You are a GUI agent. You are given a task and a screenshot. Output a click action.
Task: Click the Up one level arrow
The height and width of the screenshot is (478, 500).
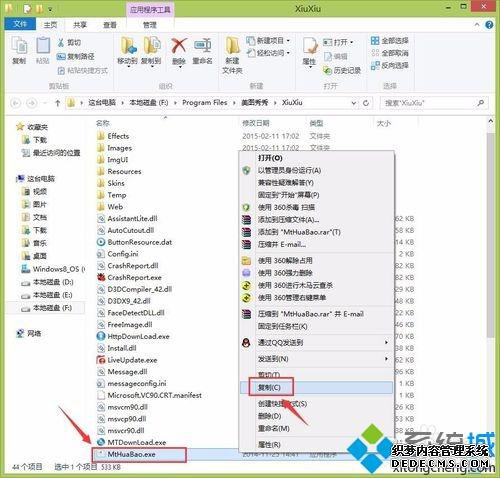click(57, 103)
